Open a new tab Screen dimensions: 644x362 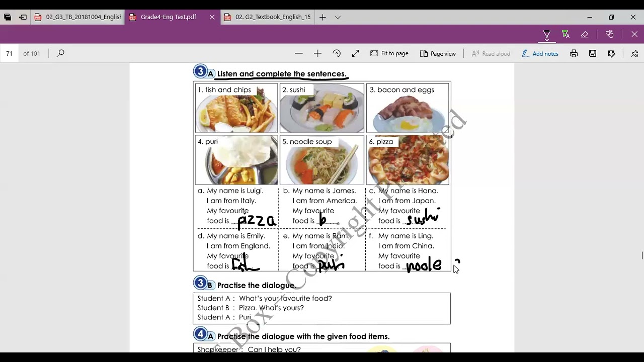click(323, 17)
